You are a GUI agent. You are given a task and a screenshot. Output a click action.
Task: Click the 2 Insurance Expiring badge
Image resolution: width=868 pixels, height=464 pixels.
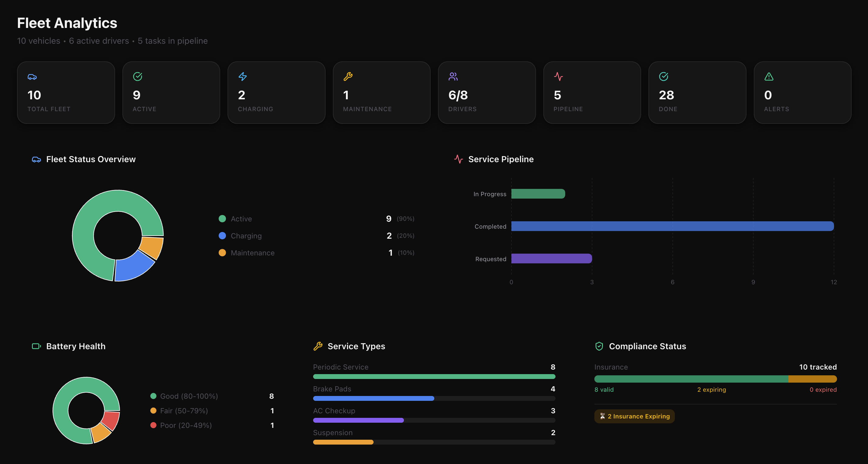[x=634, y=416]
